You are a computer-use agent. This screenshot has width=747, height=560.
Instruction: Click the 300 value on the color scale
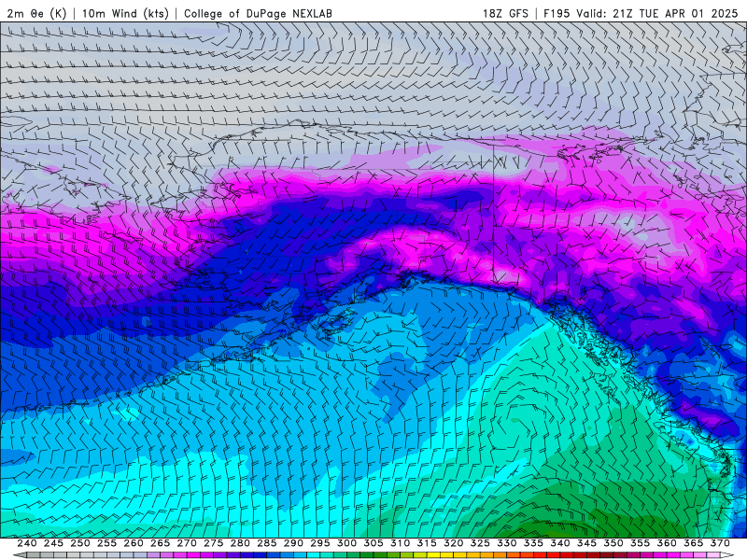pyautogui.click(x=346, y=543)
